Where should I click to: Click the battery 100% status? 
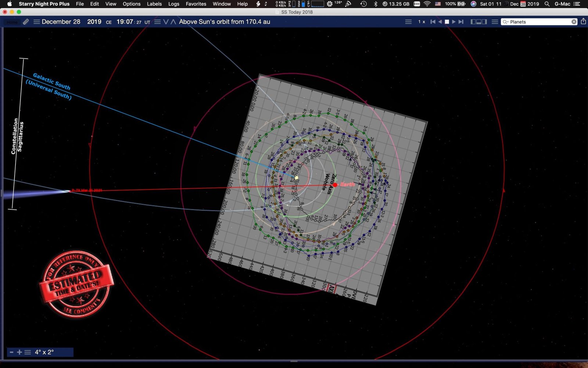click(x=455, y=4)
